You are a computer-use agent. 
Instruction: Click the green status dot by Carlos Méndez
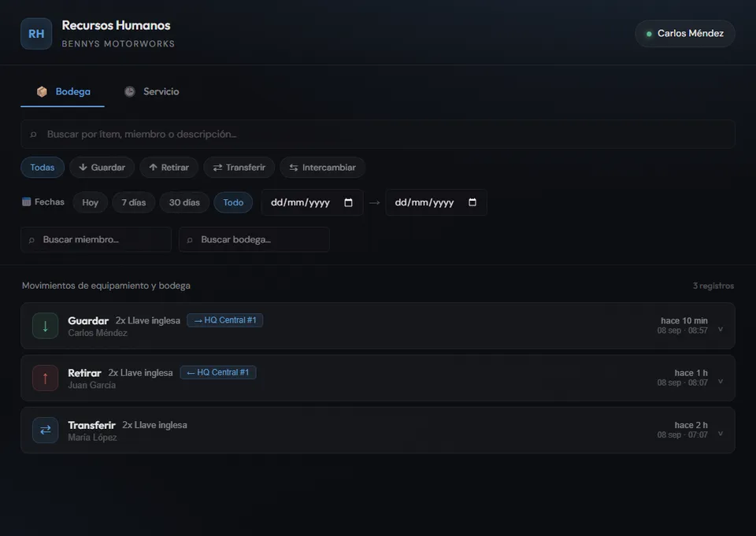[649, 34]
